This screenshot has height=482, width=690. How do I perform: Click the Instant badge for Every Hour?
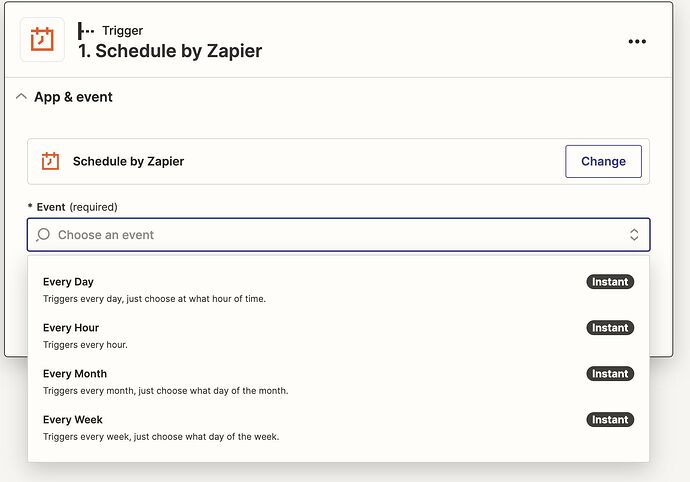610,327
